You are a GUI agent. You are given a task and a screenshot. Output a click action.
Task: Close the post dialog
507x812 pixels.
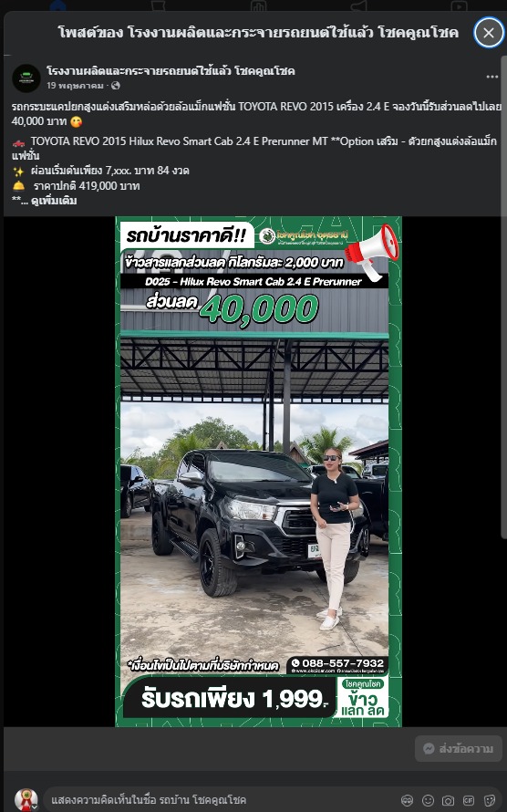[x=489, y=33]
